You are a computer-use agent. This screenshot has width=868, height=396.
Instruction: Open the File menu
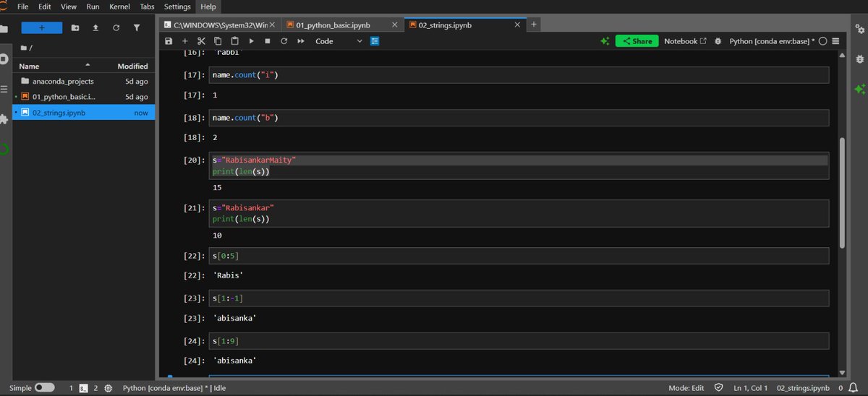(23, 7)
